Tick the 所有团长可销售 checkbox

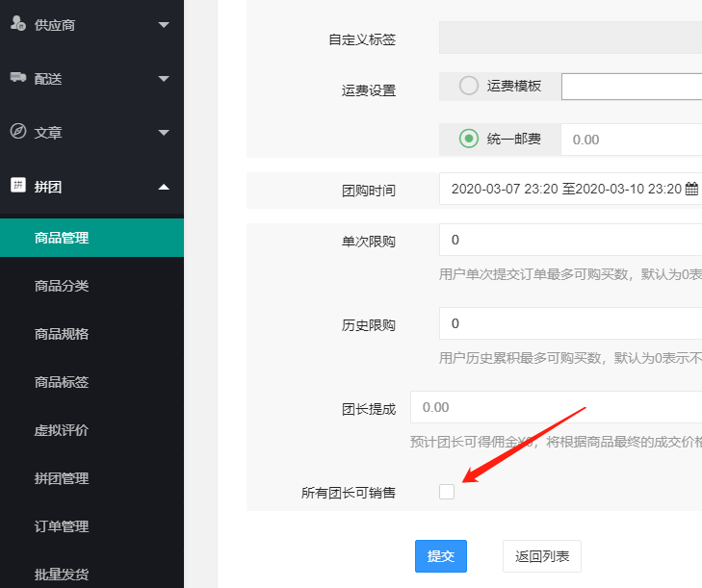(447, 492)
